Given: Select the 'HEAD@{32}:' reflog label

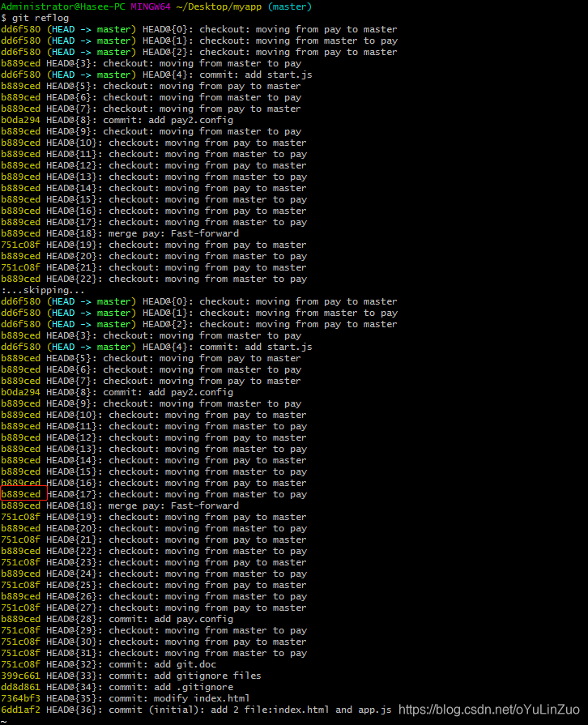Looking at the screenshot, I should coord(75,664).
